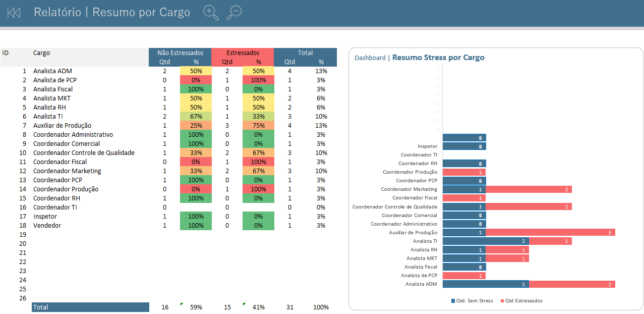Click the grand total cell showing 31
The image size is (644, 314).
tap(289, 307)
